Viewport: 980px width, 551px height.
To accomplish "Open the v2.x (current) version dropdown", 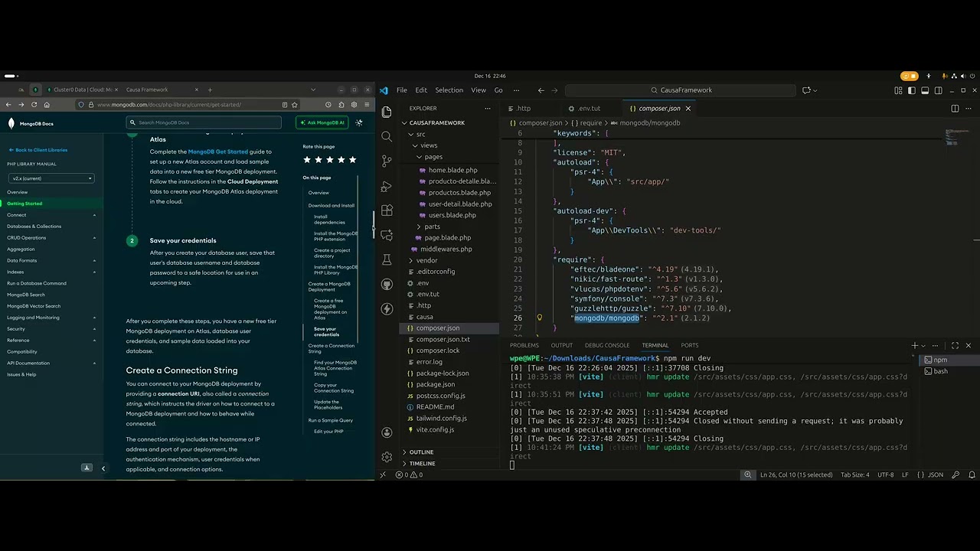I will tap(51, 178).
